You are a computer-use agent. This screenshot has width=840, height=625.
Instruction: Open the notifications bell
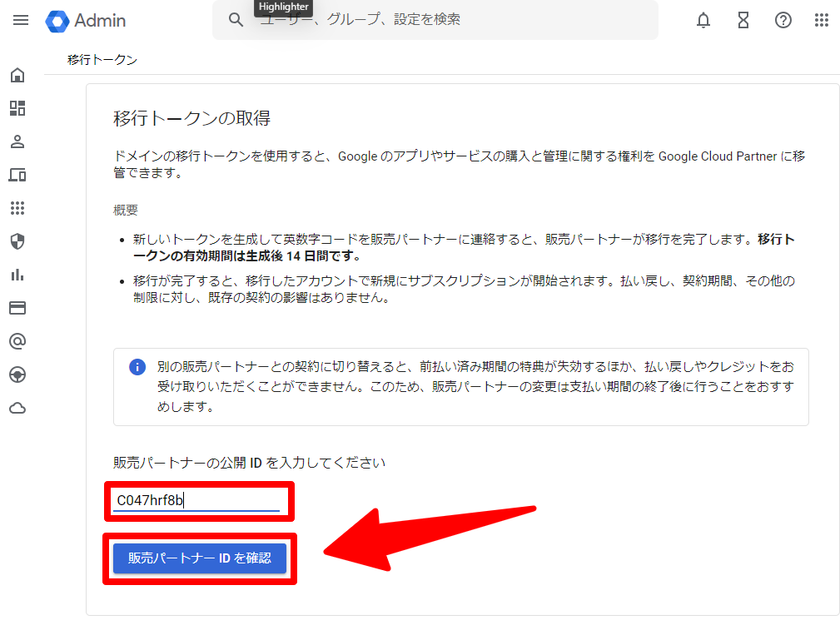tap(703, 20)
